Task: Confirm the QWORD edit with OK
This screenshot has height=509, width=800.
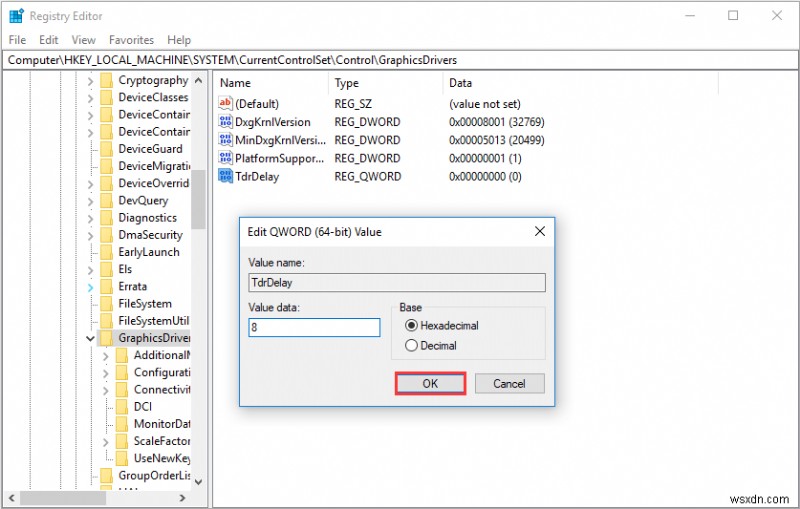Action: click(430, 384)
